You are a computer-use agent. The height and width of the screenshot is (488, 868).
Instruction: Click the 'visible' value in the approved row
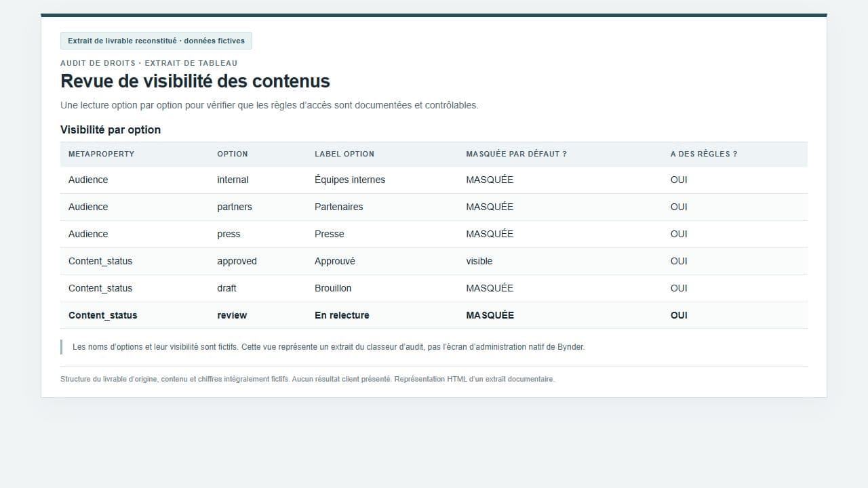point(479,261)
